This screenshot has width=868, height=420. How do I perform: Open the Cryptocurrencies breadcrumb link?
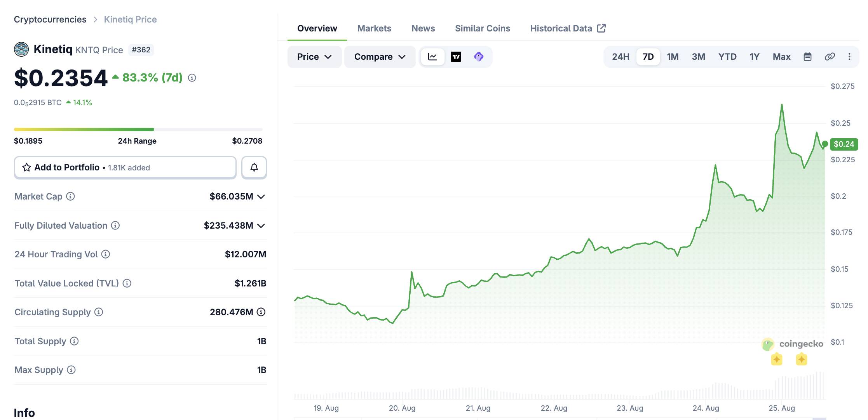pos(50,19)
